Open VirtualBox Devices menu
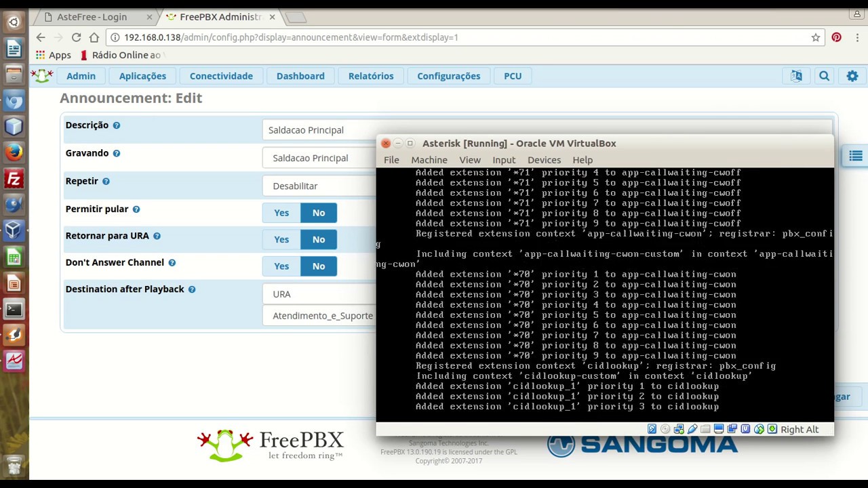This screenshot has height=488, width=868. coord(544,160)
